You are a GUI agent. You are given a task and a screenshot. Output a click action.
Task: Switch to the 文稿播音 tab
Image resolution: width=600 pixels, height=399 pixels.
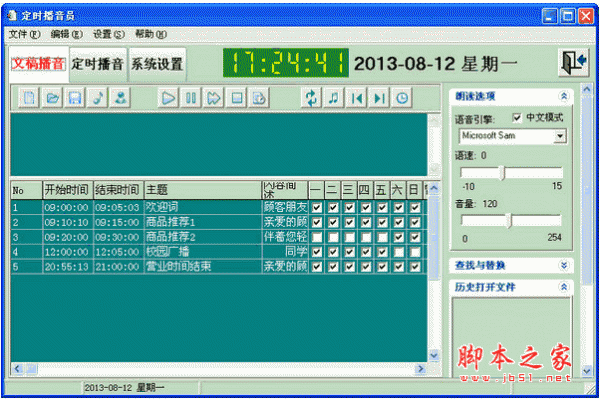coord(38,64)
